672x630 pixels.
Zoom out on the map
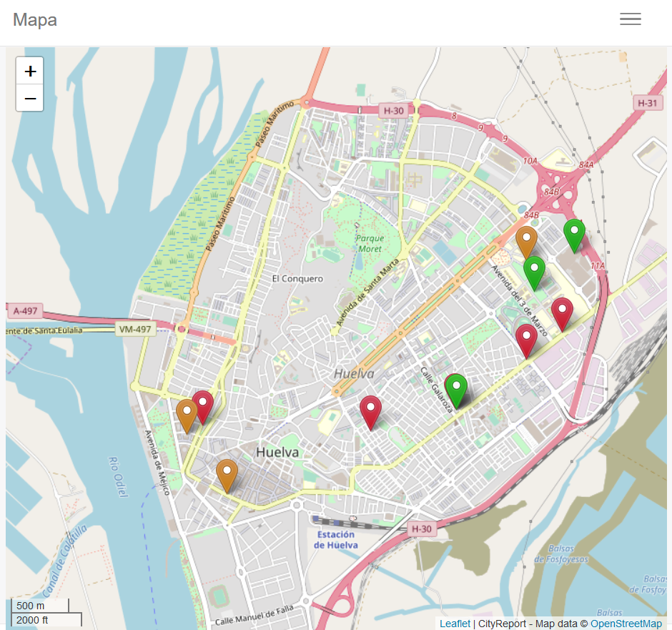click(x=30, y=98)
